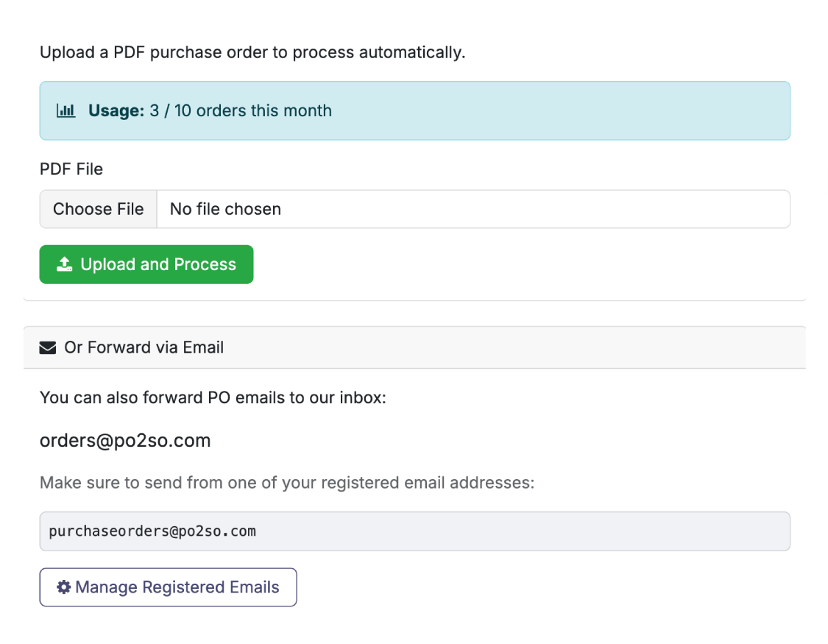Click the envelope icon beside Forward via Email

click(48, 347)
